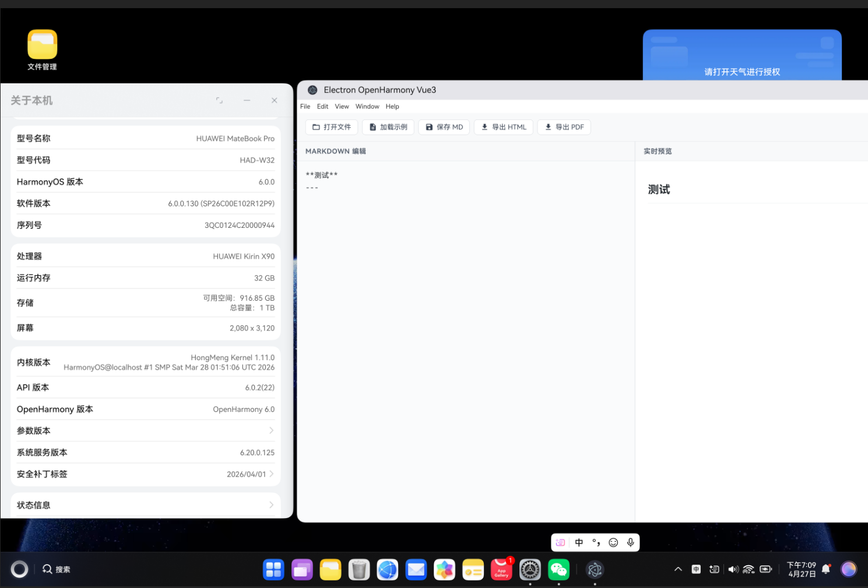Open the Settings gear in dock
The width and height of the screenshot is (868, 588).
[530, 570]
